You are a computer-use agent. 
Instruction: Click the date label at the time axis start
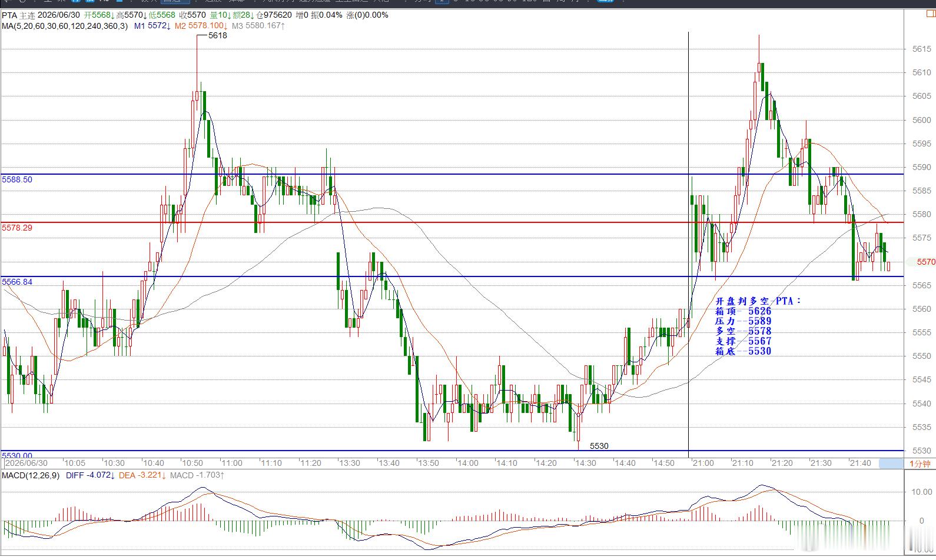coord(26,464)
